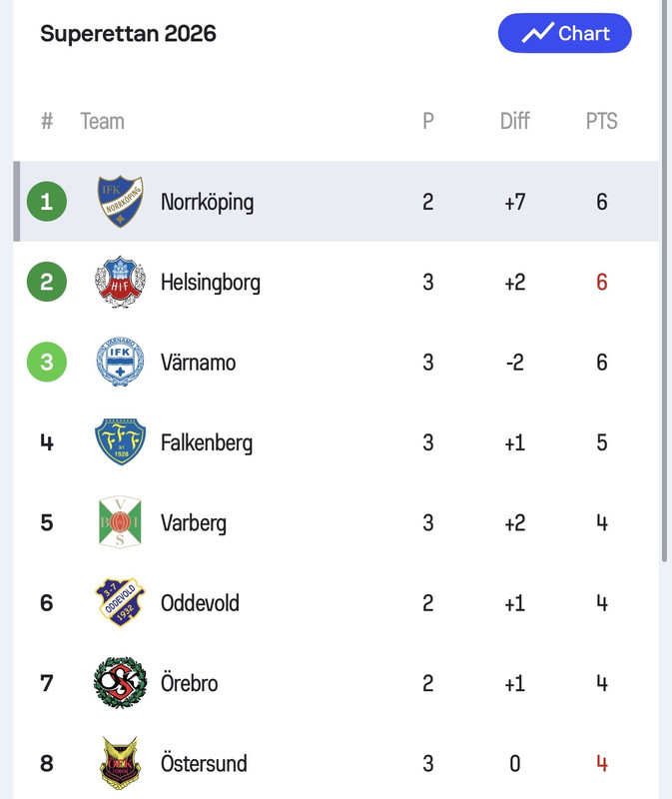Click the light green position 3 badge
This screenshot has width=672, height=799.
(x=47, y=362)
